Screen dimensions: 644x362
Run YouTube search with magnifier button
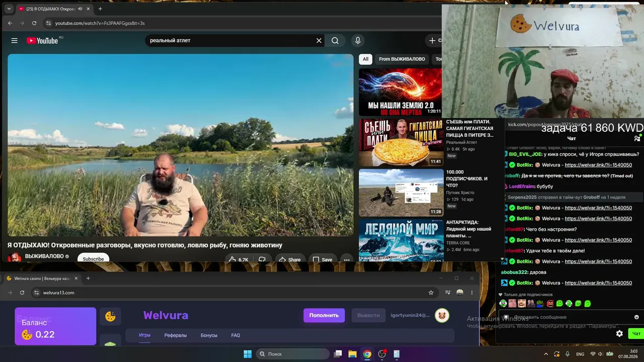(x=335, y=41)
